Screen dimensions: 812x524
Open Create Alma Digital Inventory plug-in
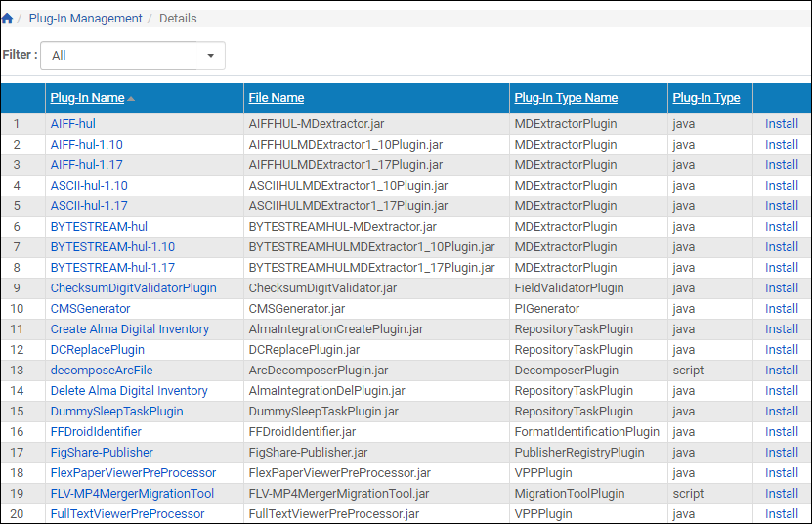tap(129, 329)
